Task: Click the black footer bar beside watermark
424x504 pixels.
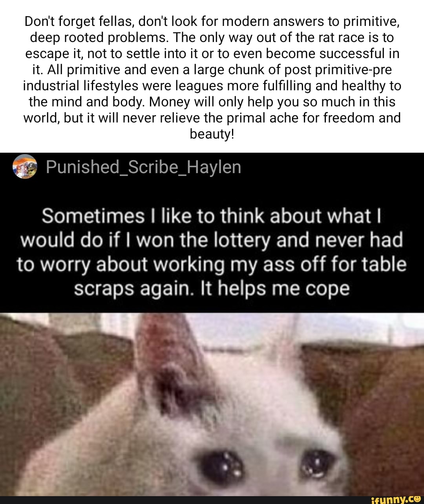Action: [x=185, y=500]
